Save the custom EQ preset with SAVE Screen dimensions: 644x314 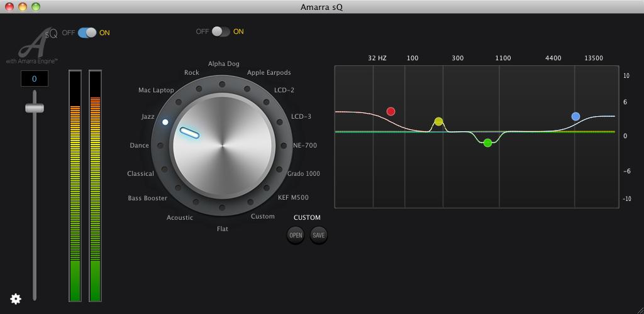pos(319,235)
